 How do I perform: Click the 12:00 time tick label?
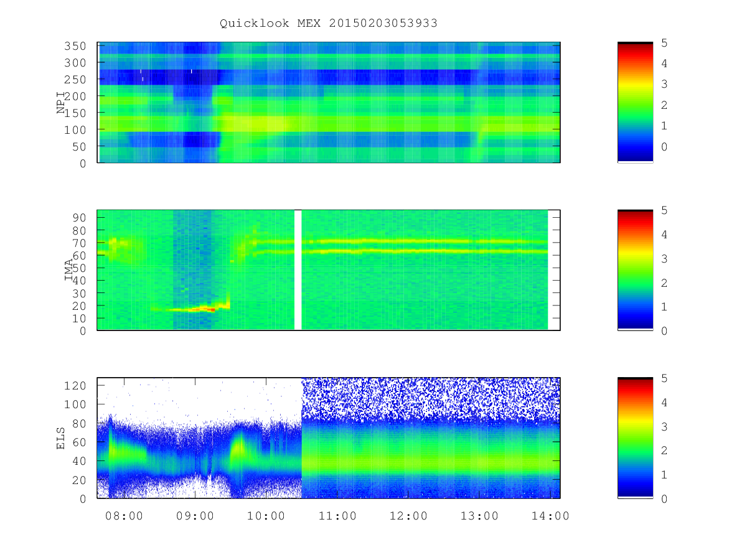coord(408,516)
